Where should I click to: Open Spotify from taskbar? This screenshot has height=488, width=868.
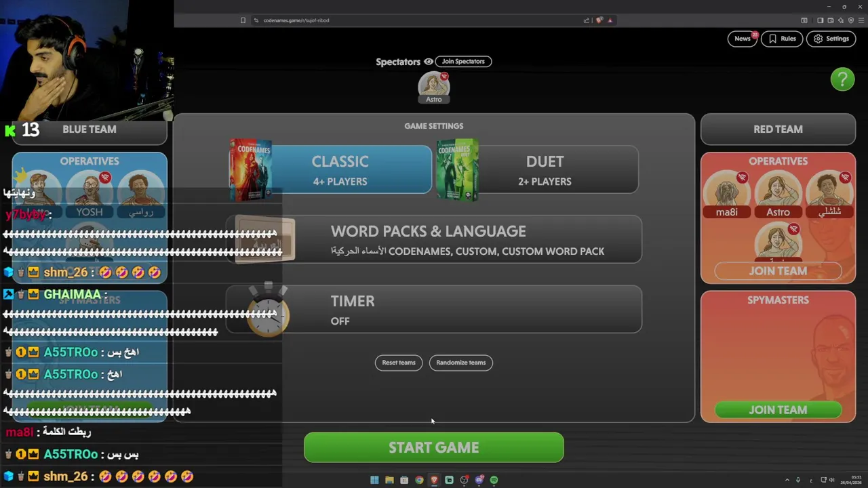pyautogui.click(x=494, y=480)
